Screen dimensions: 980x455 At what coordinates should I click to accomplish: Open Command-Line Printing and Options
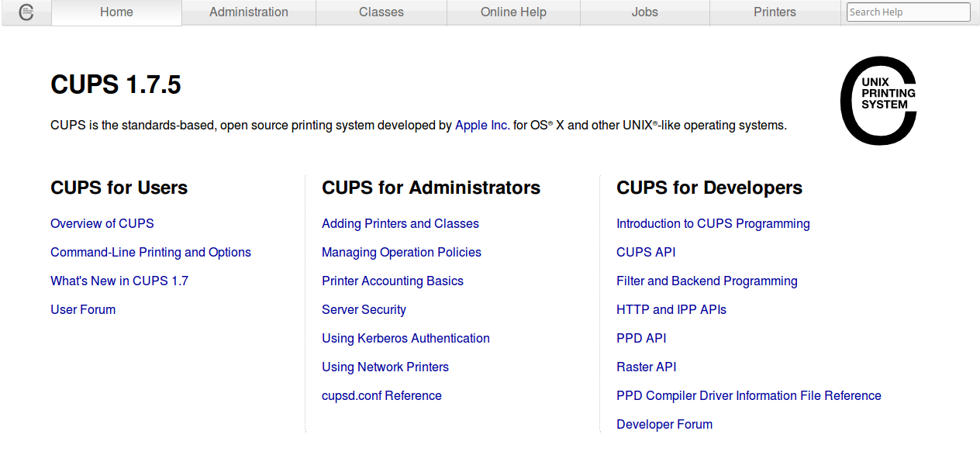pos(150,252)
